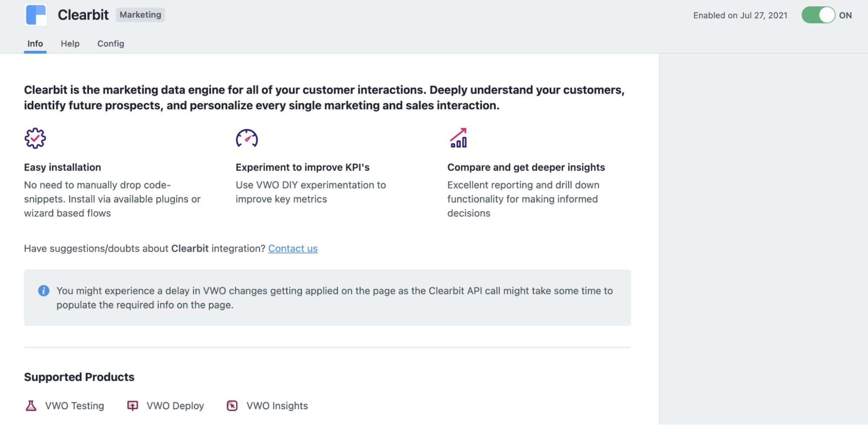
Task: Click the 'Supported Products' heading
Action: click(79, 377)
